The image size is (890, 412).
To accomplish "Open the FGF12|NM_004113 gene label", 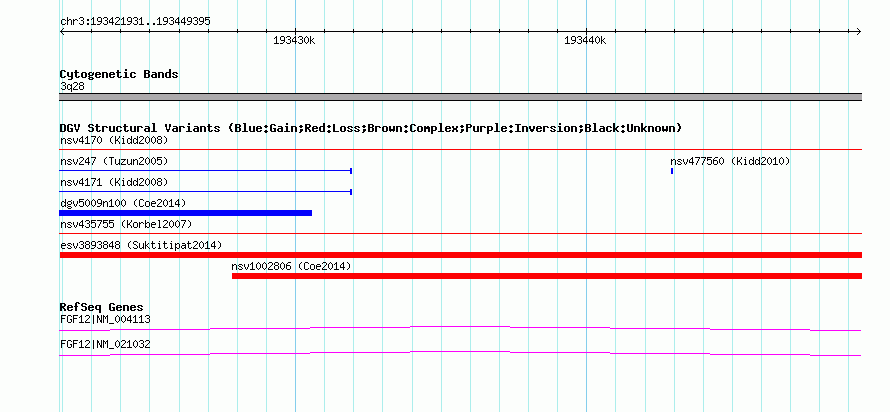I will pos(106,319).
